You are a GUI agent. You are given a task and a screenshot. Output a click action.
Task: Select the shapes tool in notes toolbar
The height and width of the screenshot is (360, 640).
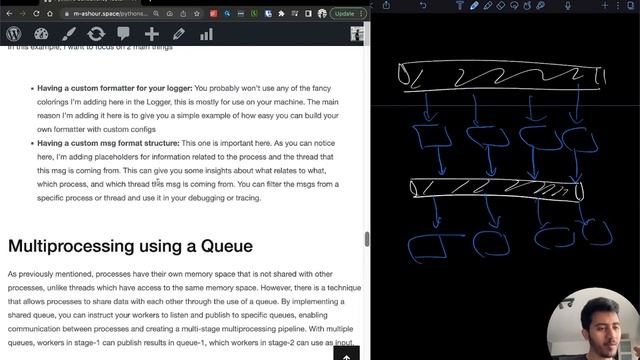527,5
